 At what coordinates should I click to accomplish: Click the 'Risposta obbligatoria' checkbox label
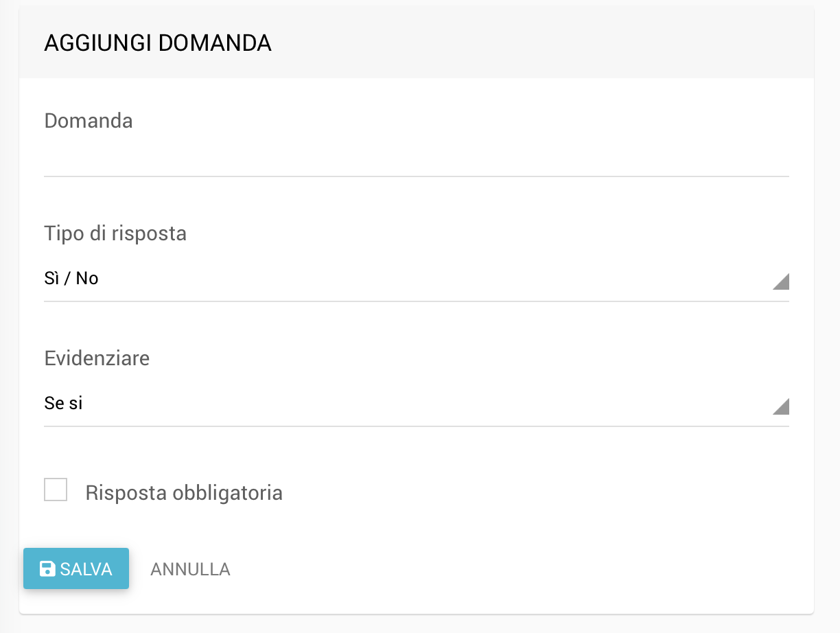[184, 493]
